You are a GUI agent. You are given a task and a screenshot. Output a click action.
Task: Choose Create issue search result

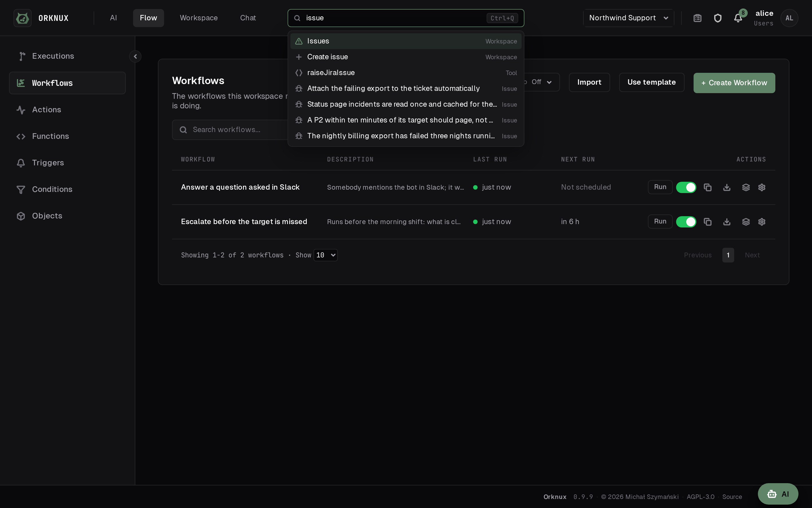point(406,57)
